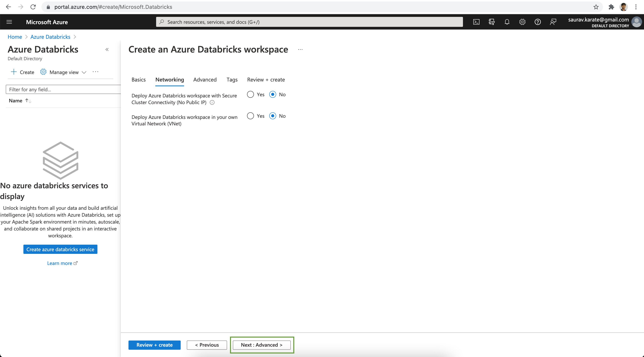644x357 pixels.
Task: Click the account avatar next to the email
Action: (x=637, y=22)
